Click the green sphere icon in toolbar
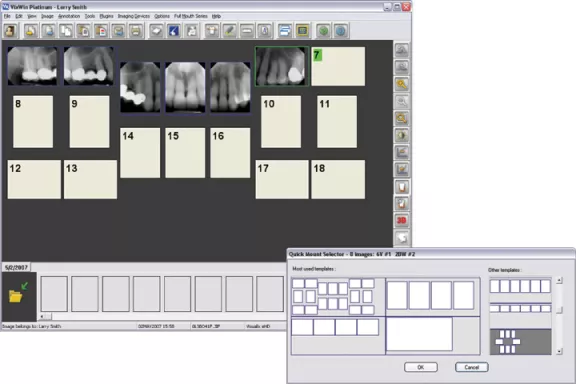This screenshot has height=384, width=576. tap(324, 31)
